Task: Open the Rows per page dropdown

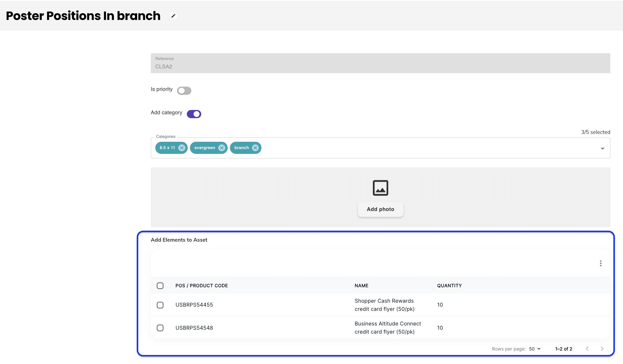Action: point(535,349)
